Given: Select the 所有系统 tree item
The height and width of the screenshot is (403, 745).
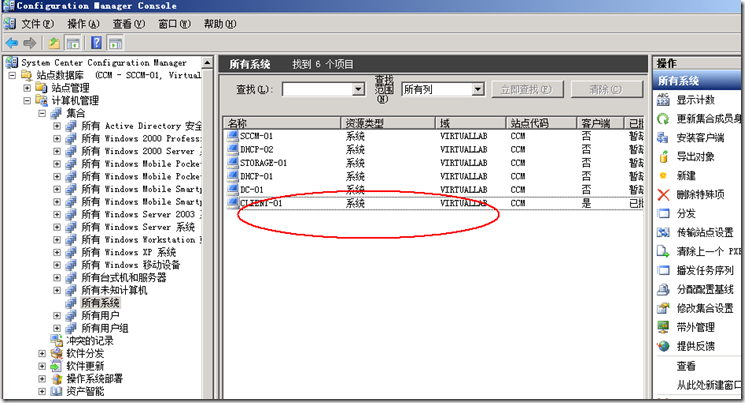Looking at the screenshot, I should tap(100, 303).
